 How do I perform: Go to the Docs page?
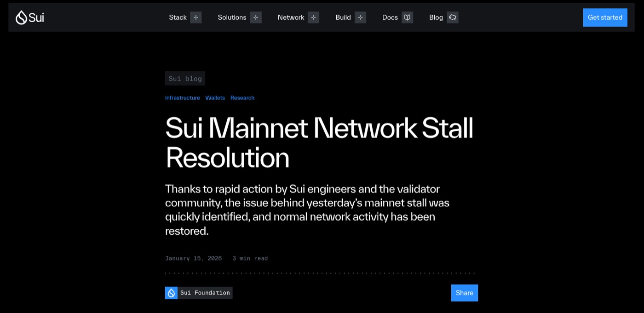coord(390,17)
